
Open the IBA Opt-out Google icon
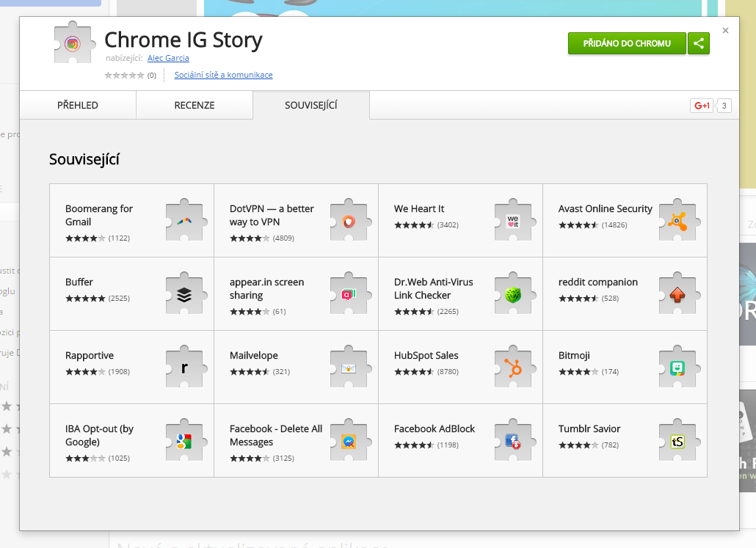pyautogui.click(x=186, y=439)
